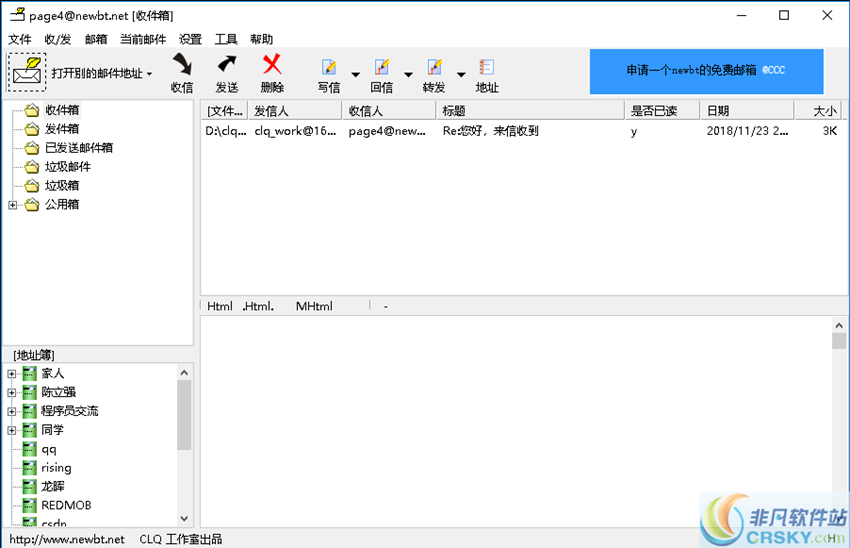Expand the 同学 address group
The height and width of the screenshot is (548, 850).
point(12,430)
